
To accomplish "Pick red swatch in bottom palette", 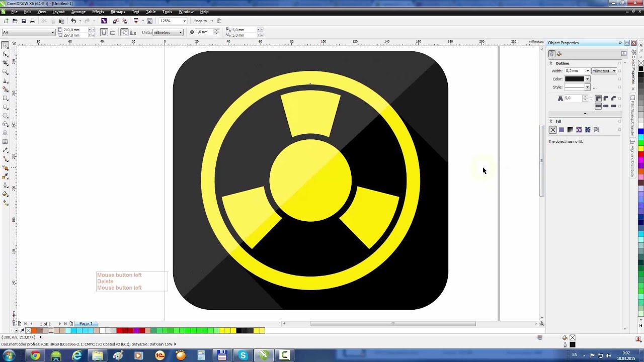I will pyautogui.click(x=120, y=330).
